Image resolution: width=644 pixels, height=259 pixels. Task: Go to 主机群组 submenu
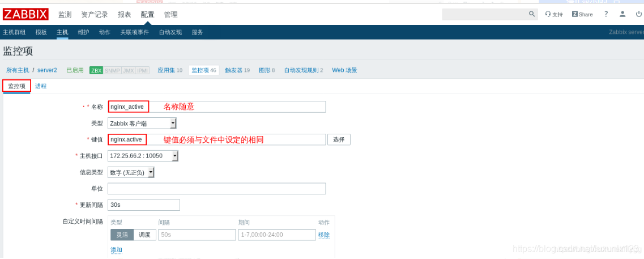click(14, 32)
